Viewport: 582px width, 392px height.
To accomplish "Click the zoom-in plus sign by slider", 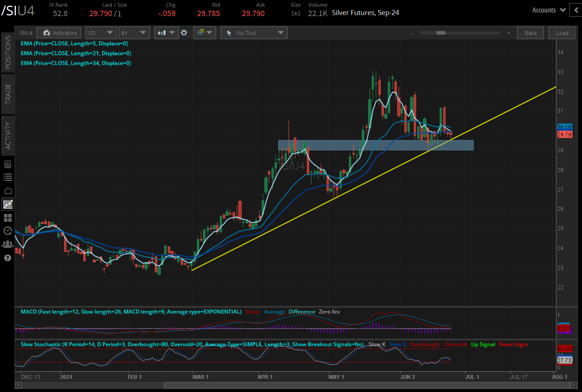I will [x=509, y=33].
